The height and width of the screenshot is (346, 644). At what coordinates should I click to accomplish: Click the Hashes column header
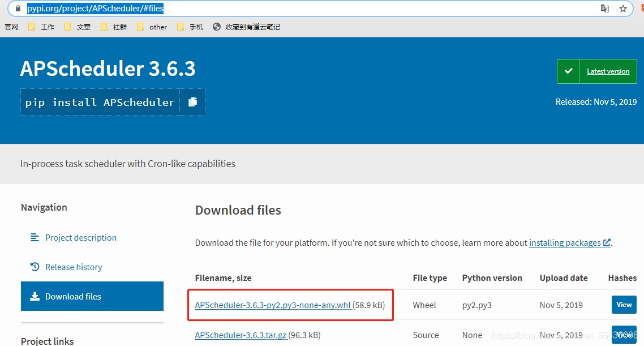622,278
